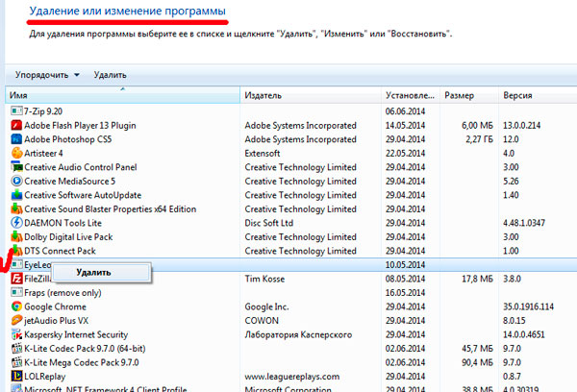Click install date 10.05.2014
Image resolution: width=577 pixels, height=392 pixels.
(405, 265)
